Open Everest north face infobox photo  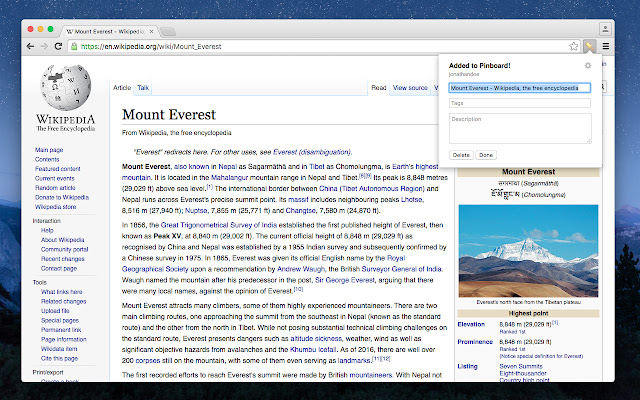click(x=528, y=251)
